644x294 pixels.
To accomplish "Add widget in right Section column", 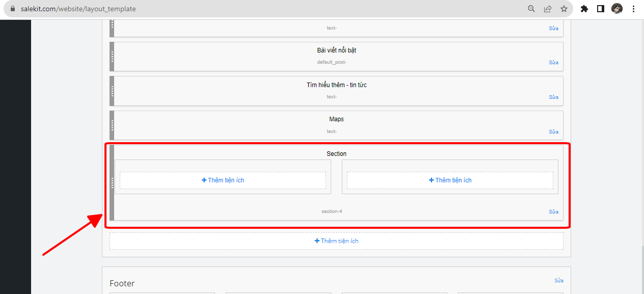I will coord(450,180).
